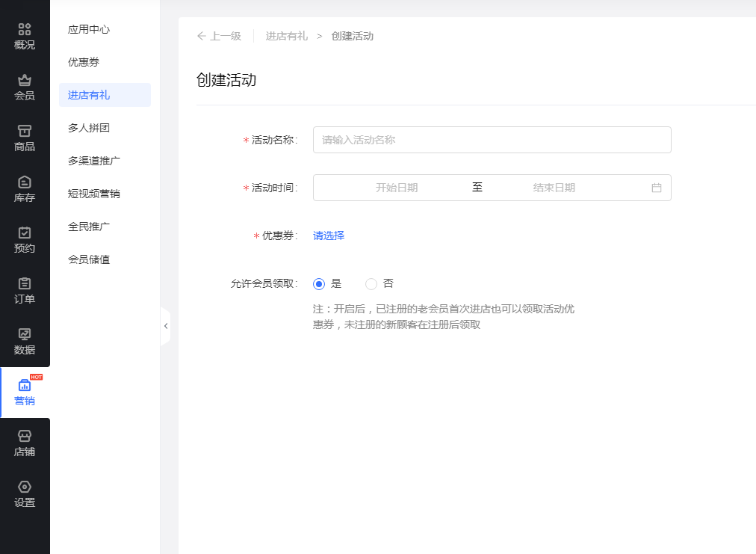Screen dimensions: 756x554
Task: Select 进店有礼 in the submenu
Action: (105, 95)
